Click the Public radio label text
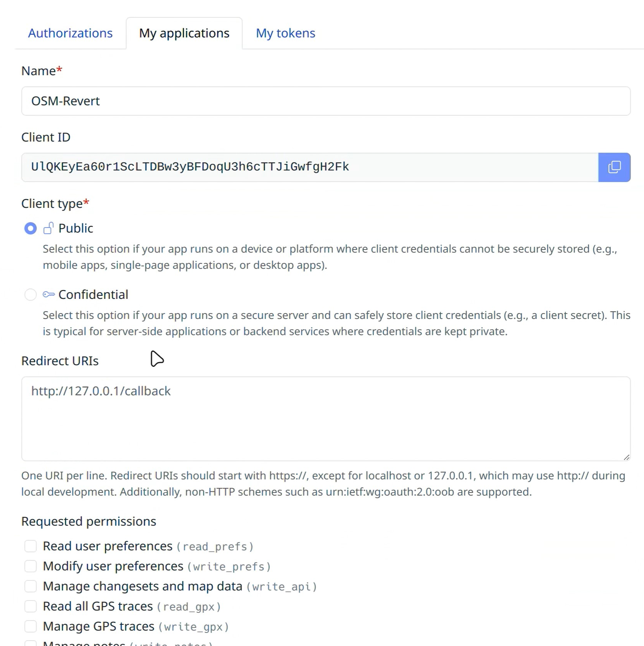 (x=76, y=228)
